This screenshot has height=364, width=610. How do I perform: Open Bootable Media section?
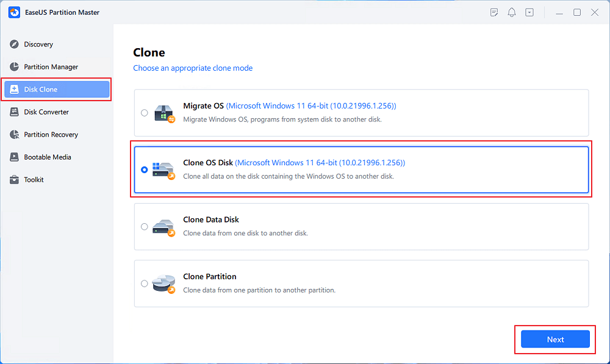(57, 157)
